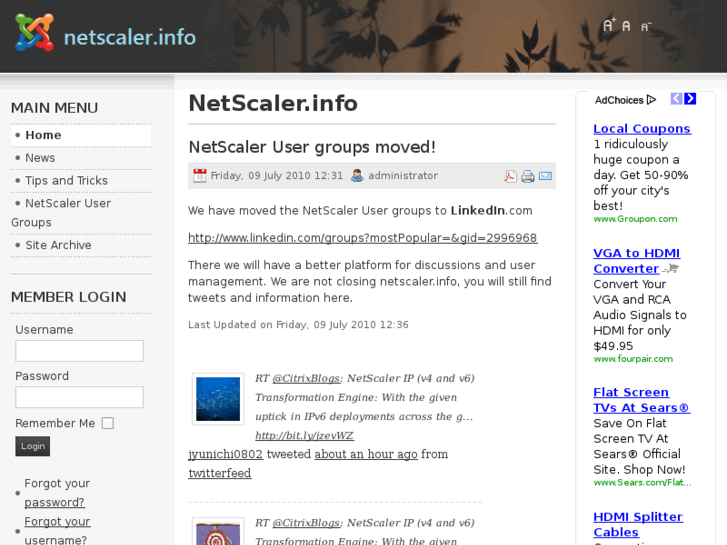Image resolution: width=727 pixels, height=545 pixels.
Task: Click the netscaler.info site title
Action: point(130,38)
